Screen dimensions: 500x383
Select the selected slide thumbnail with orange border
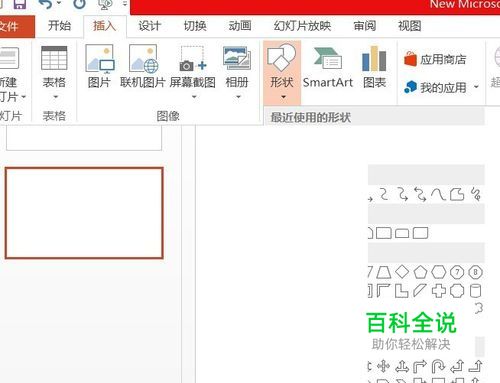[x=84, y=213]
